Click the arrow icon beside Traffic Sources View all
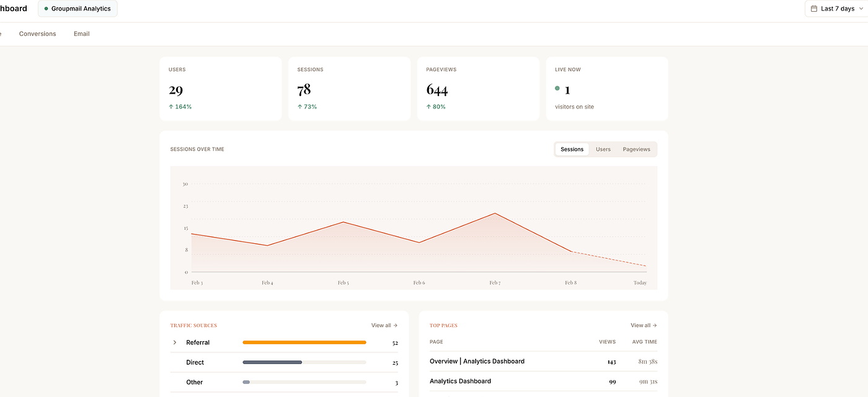The height and width of the screenshot is (397, 868). 396,324
